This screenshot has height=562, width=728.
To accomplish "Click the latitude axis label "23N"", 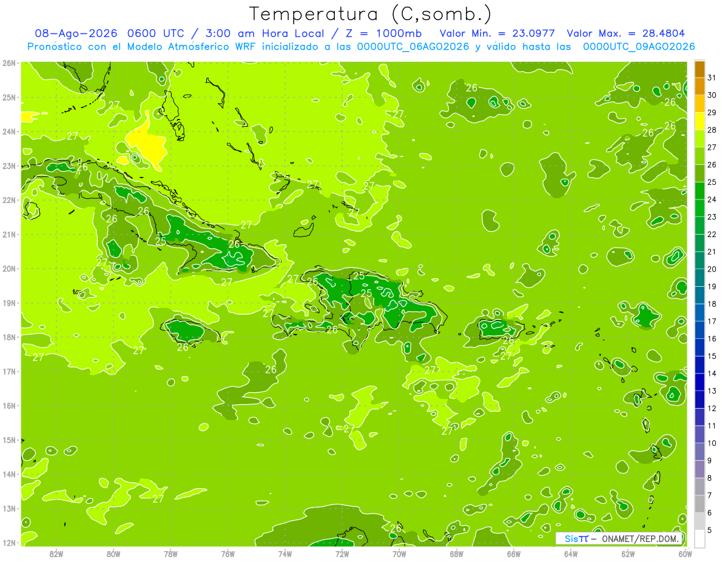I will pos(9,166).
